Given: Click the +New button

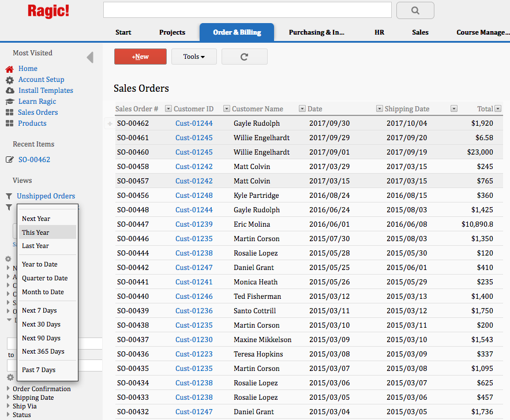Looking at the screenshot, I should click(x=140, y=57).
